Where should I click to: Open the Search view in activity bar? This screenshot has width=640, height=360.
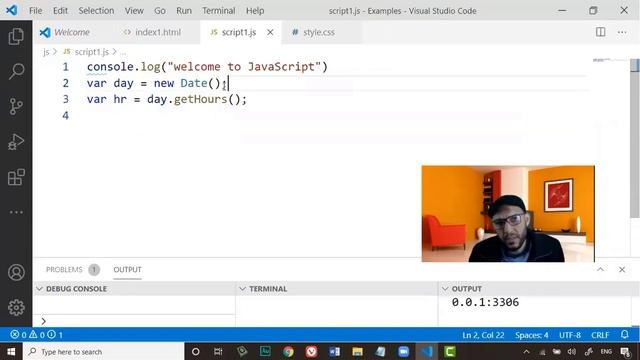pyautogui.click(x=16, y=71)
